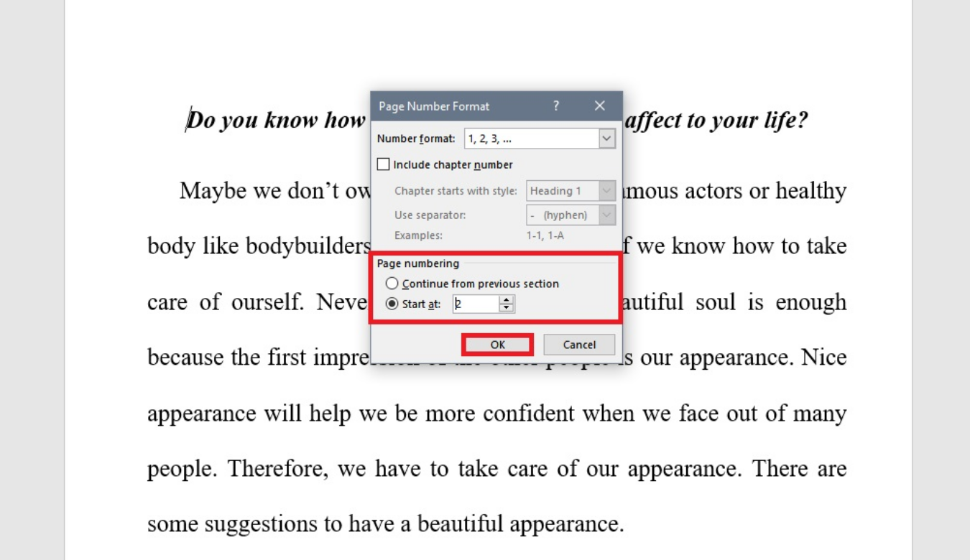Click the word 'Therefore' in the document

[273, 469]
